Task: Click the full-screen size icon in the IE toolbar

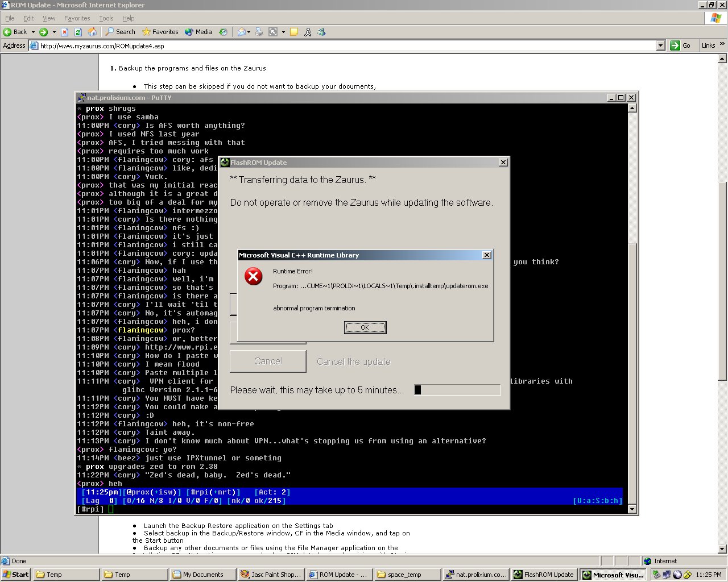Action: [x=273, y=32]
